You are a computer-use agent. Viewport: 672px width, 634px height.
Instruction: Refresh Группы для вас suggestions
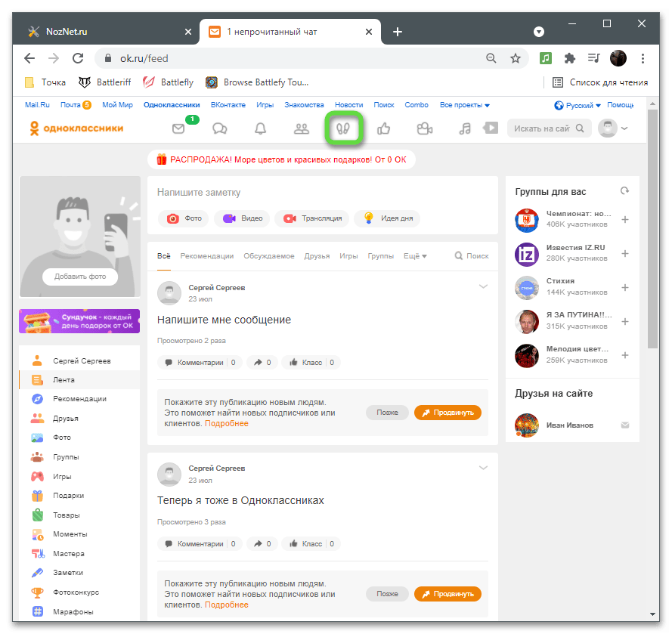click(624, 190)
